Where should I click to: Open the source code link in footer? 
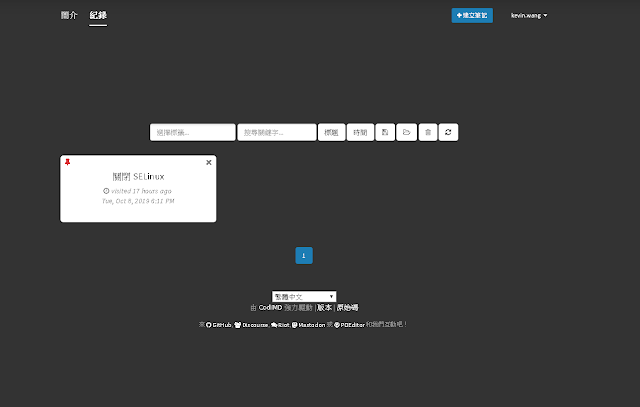347,307
